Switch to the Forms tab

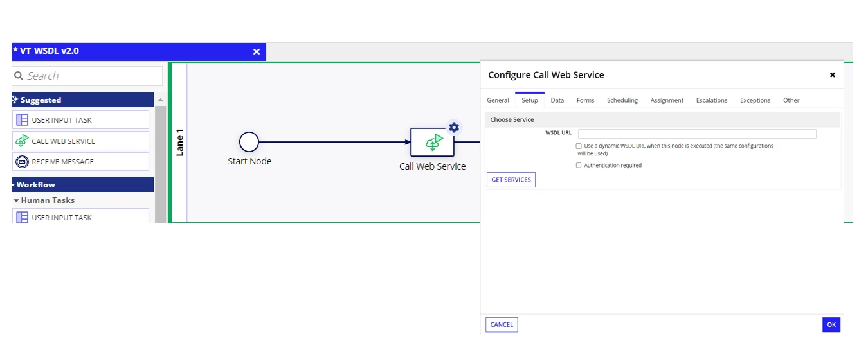point(585,100)
